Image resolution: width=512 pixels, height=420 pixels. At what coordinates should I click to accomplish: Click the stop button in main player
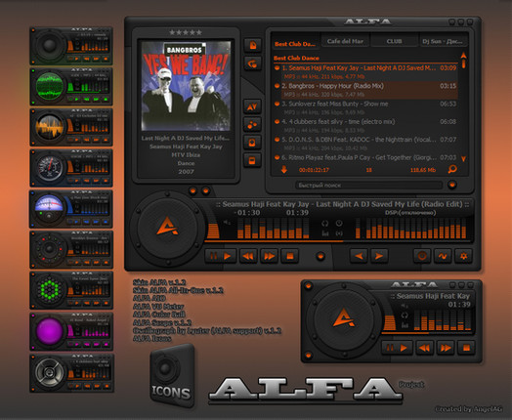pos(289,256)
